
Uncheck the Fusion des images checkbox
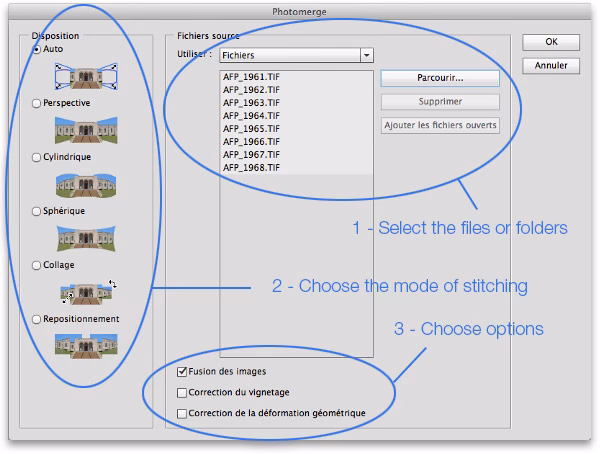coord(182,372)
